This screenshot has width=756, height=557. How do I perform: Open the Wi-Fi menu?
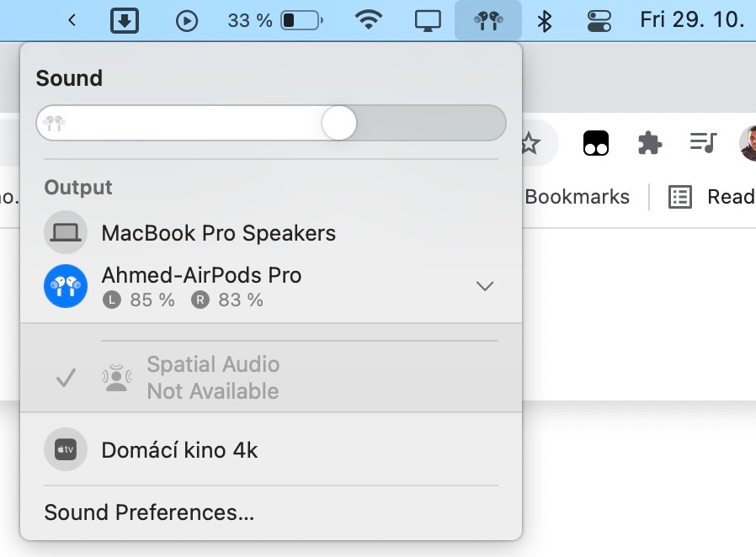[x=369, y=20]
